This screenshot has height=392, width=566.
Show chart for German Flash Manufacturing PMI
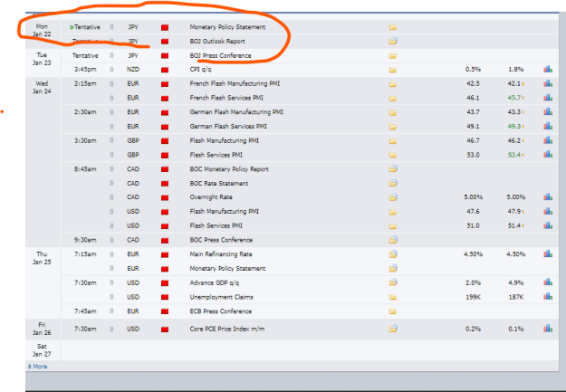(548, 111)
